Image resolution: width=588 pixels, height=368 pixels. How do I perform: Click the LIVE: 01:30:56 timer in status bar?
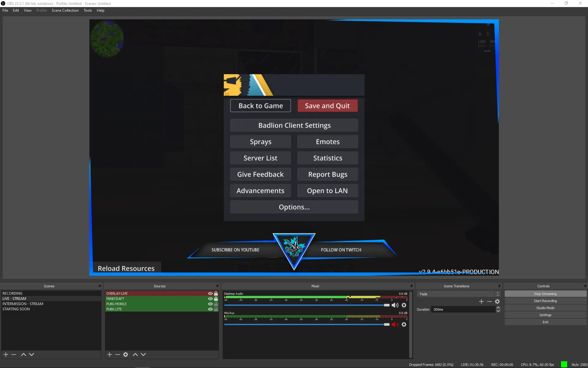point(472,365)
